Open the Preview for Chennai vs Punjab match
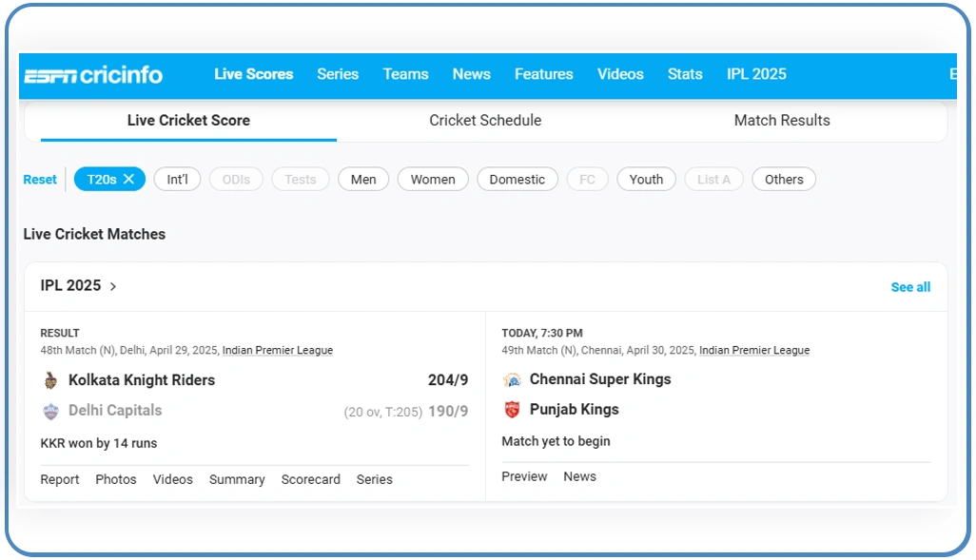Screen dimensions: 976x560 (x=524, y=476)
